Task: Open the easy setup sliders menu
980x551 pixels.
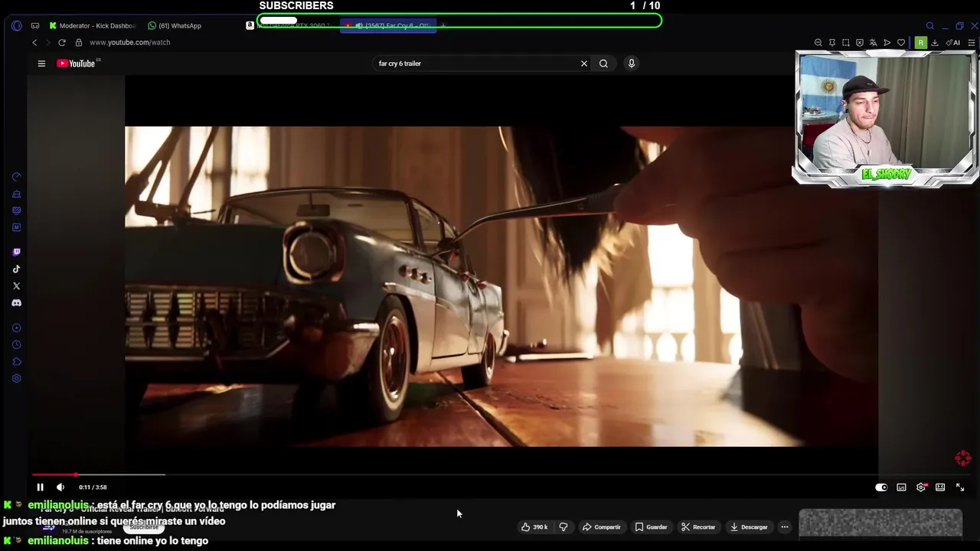Action: pyautogui.click(x=971, y=43)
